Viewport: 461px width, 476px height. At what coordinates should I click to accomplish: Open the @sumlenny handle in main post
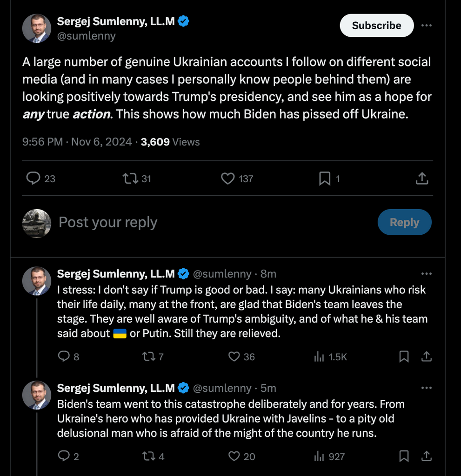click(87, 36)
